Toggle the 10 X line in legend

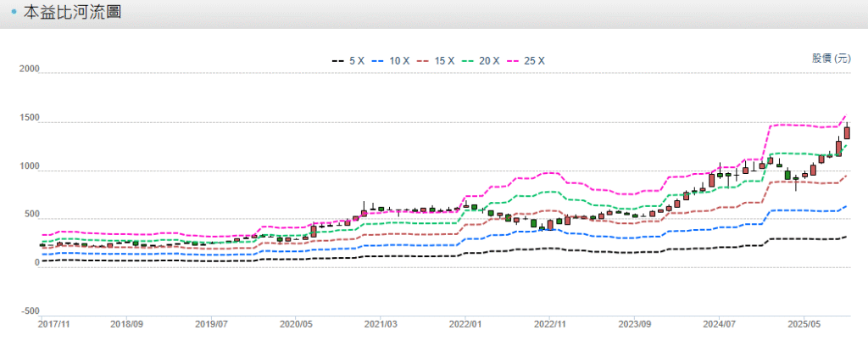pos(399,61)
